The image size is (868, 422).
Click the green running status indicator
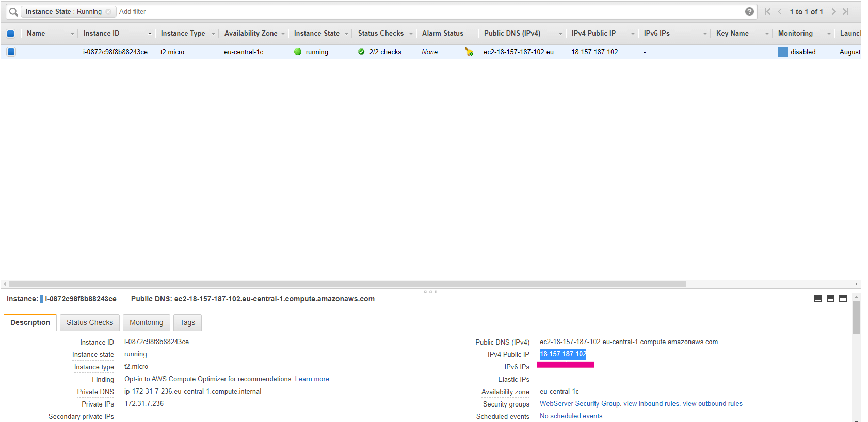coord(298,52)
